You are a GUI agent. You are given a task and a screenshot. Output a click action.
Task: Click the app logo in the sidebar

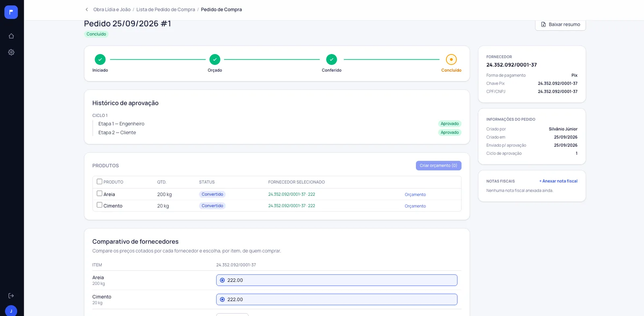(x=11, y=12)
